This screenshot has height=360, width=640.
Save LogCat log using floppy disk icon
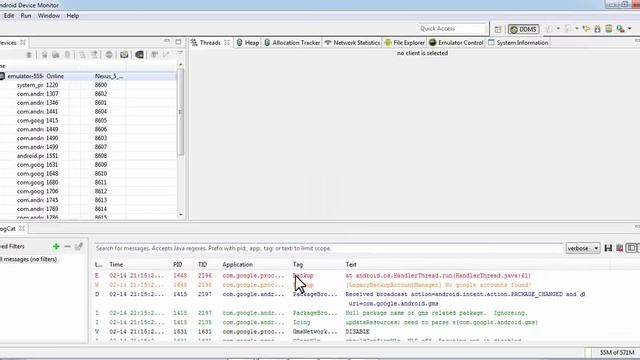coord(608,248)
